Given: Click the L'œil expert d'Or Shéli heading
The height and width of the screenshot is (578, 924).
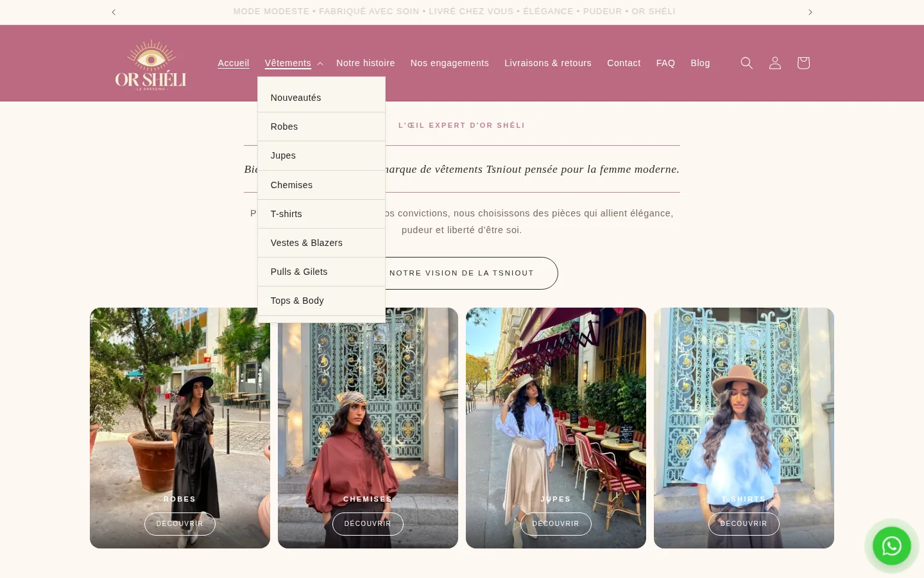Looking at the screenshot, I should tap(461, 125).
